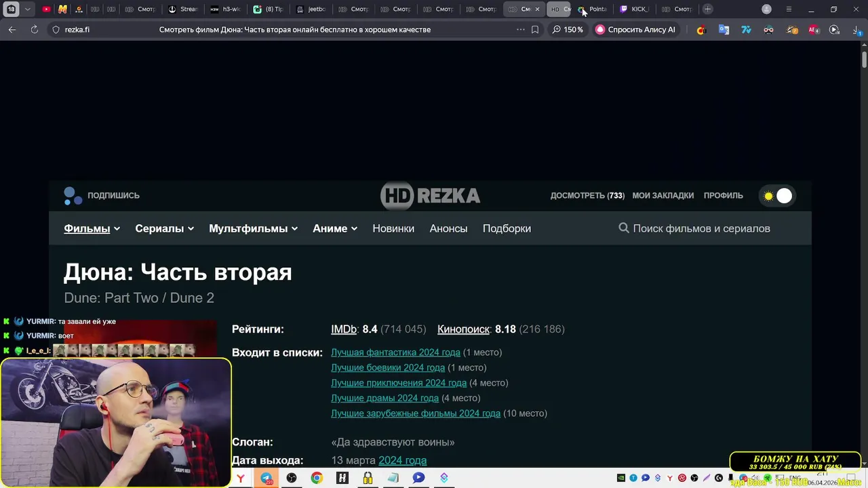Expand the Аниме dropdown menu
Screen dimensions: 868x488
point(335,229)
